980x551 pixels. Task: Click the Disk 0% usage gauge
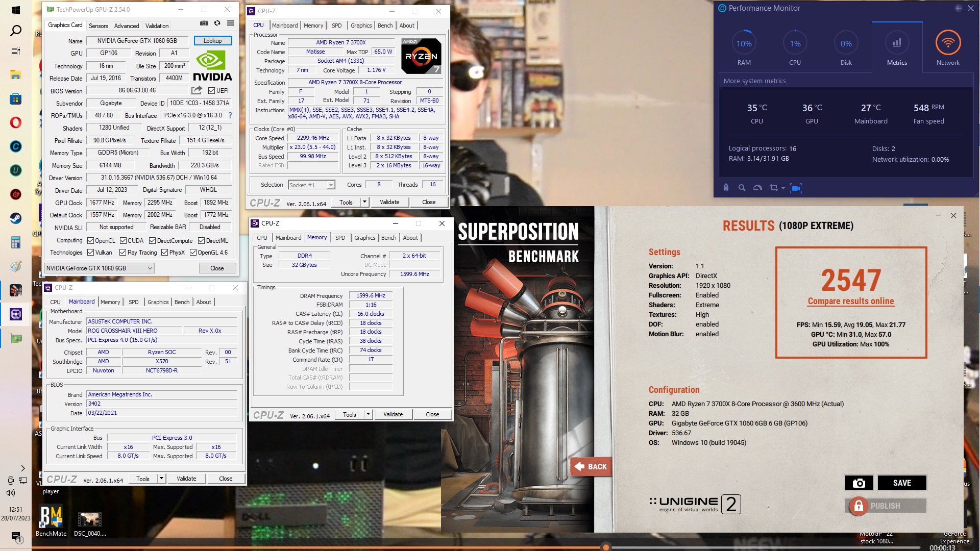(846, 43)
